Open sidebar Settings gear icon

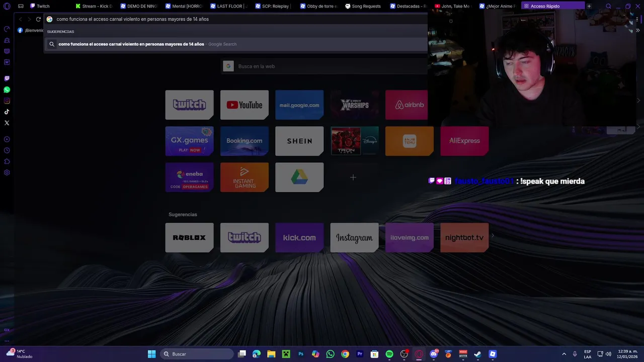(7, 172)
